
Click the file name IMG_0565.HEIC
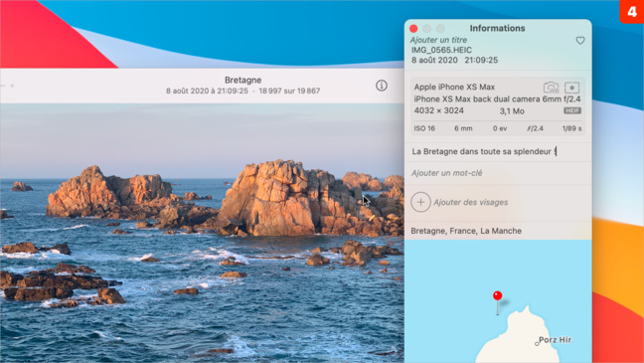[x=441, y=50]
